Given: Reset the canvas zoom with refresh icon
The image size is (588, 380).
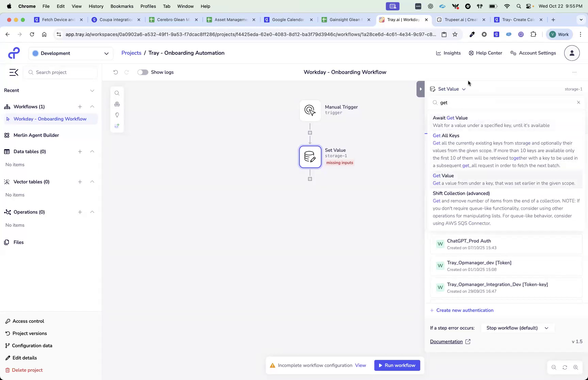Looking at the screenshot, I should click(x=565, y=367).
